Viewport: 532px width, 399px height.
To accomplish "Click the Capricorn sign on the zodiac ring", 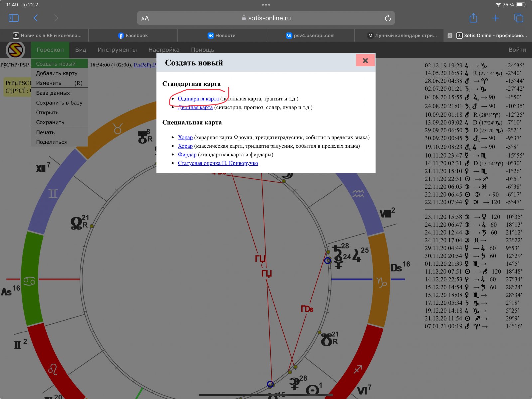I will click(382, 282).
